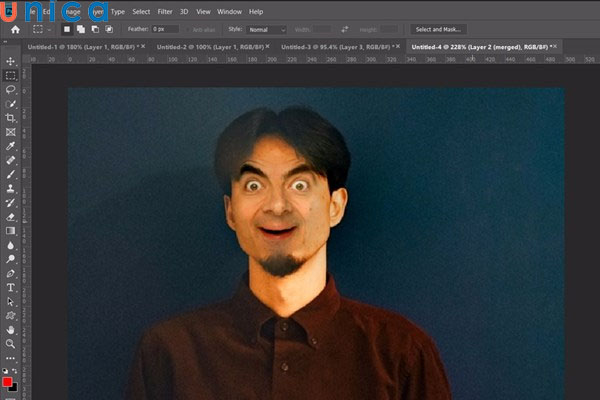
Task: Select the Blur tool
Action: click(10, 245)
